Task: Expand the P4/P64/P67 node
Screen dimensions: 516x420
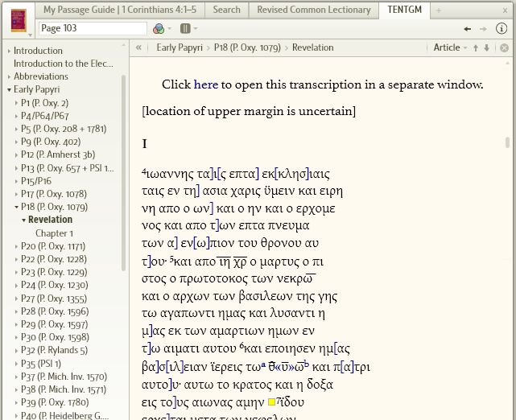Action: click(x=16, y=116)
